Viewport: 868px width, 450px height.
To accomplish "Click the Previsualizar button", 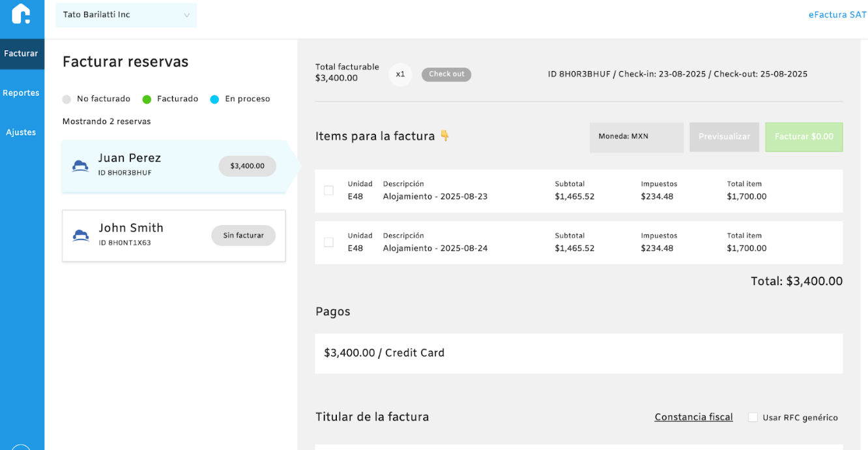I will 724,137.
